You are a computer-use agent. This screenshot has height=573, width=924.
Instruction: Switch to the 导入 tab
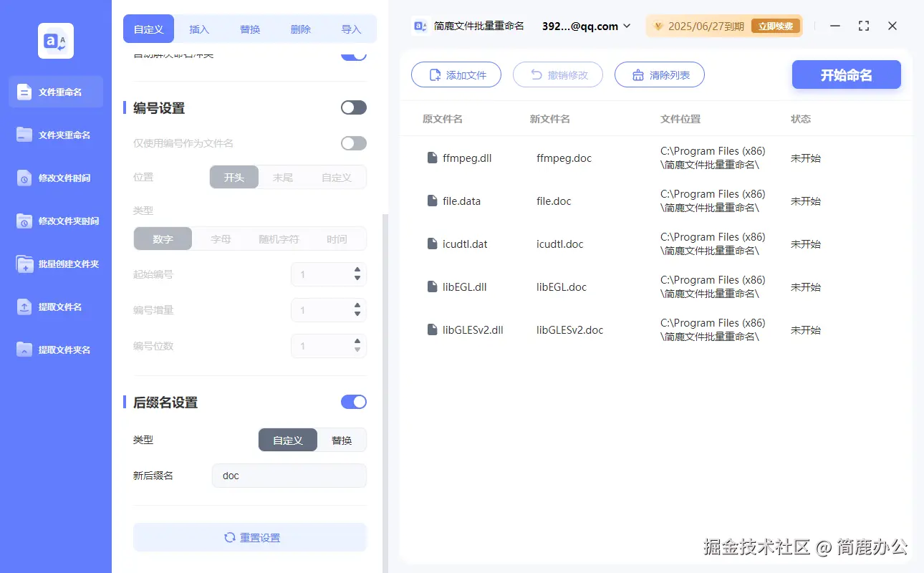click(351, 29)
